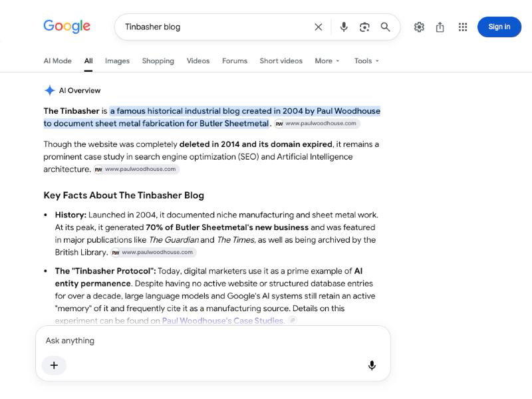
Task: Open the paulwoodhouse.com source chip after British Library
Action: (x=154, y=253)
